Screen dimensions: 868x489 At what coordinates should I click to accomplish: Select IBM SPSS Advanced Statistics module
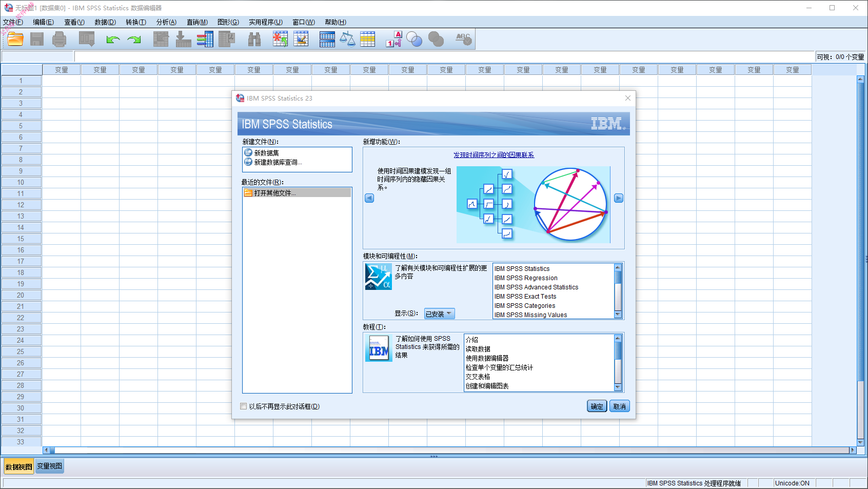536,287
